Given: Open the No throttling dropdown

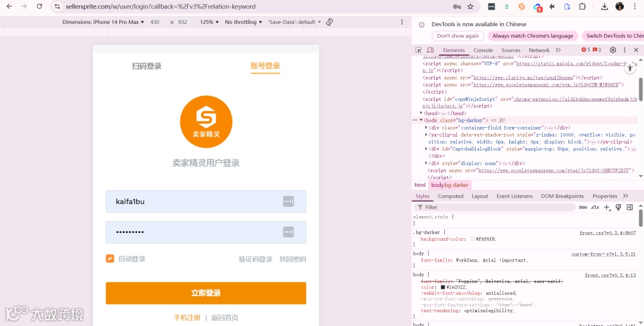Looking at the screenshot, I should (243, 21).
